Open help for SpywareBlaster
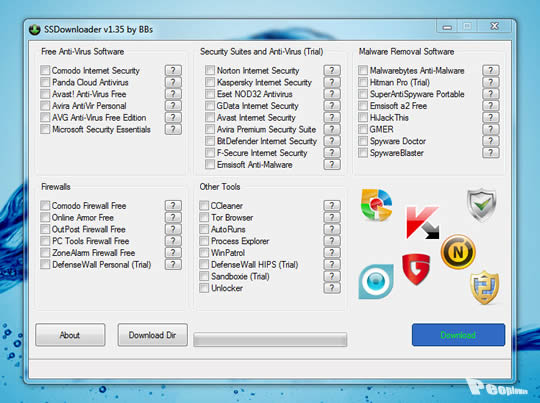This screenshot has width=540, height=403. coord(490,153)
